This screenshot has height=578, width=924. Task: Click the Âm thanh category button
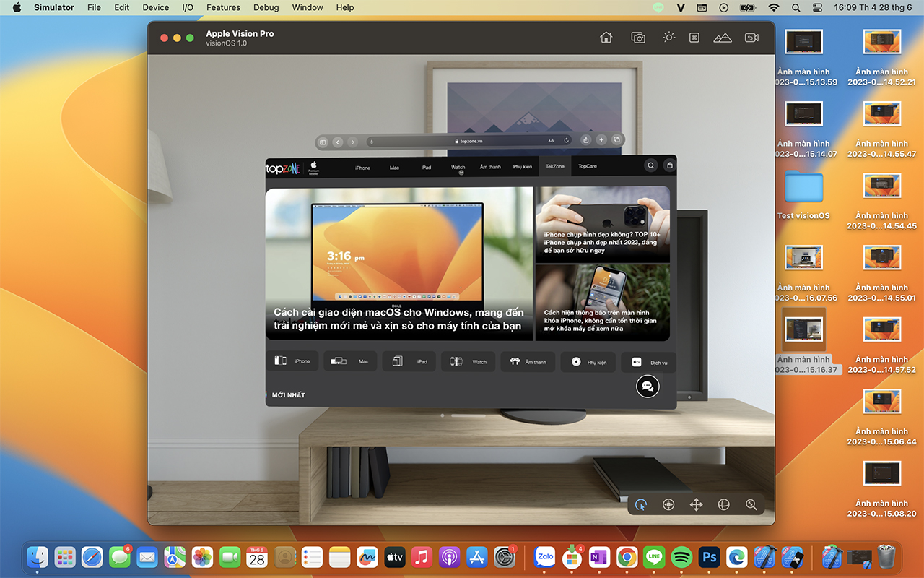coord(528,361)
